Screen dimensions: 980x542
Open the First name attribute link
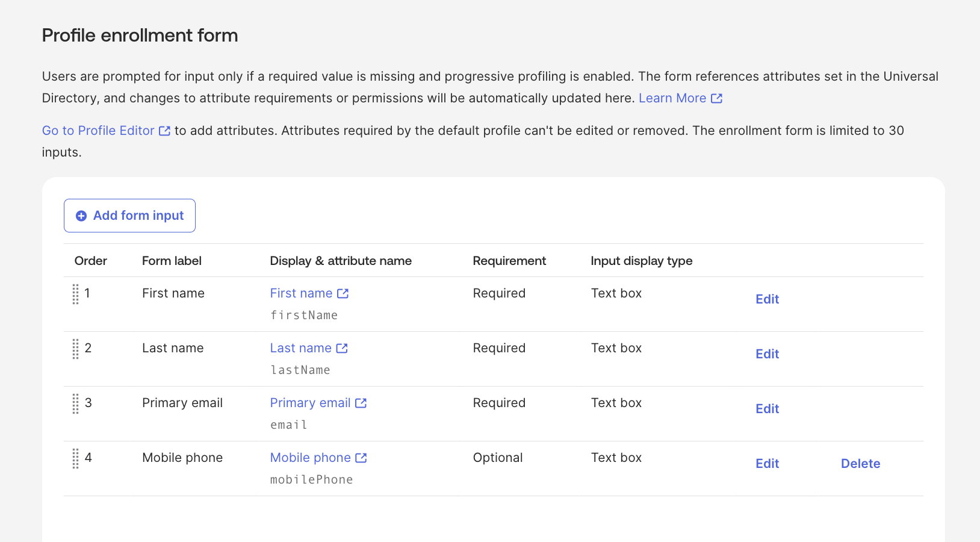(301, 293)
